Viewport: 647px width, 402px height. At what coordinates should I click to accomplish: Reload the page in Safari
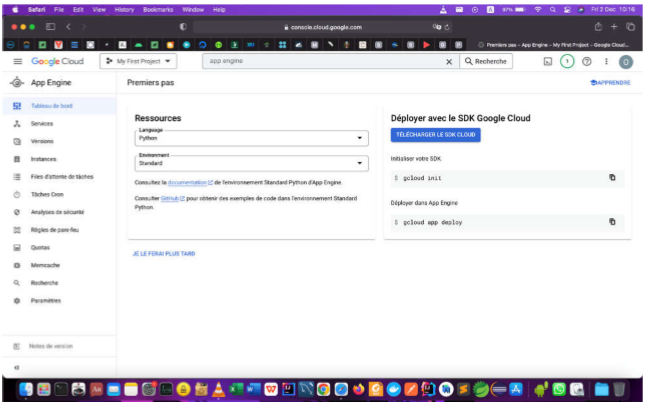[446, 27]
